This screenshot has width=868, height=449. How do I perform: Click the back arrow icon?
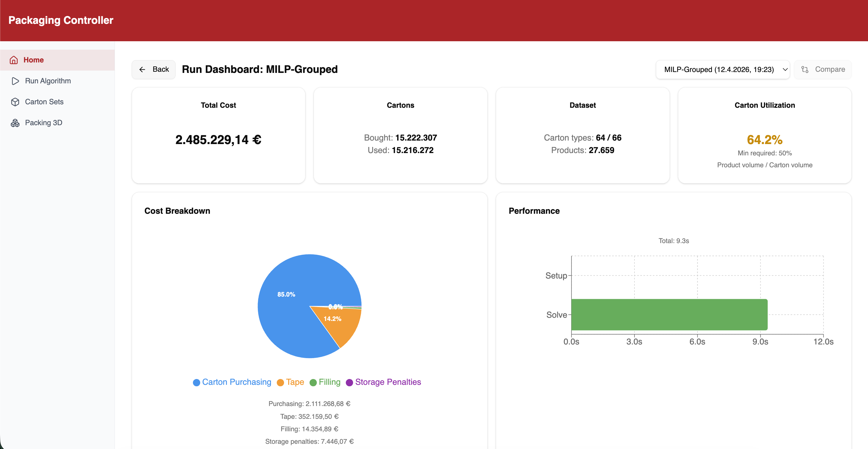point(142,69)
